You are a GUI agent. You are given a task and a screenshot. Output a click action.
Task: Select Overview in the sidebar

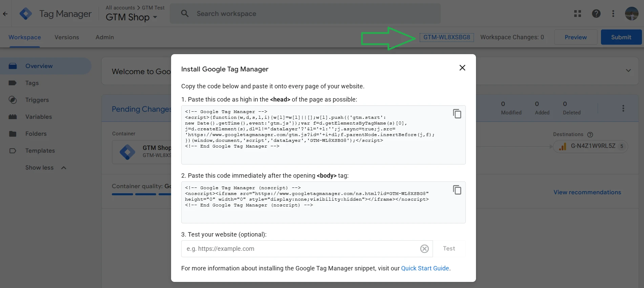(45, 66)
